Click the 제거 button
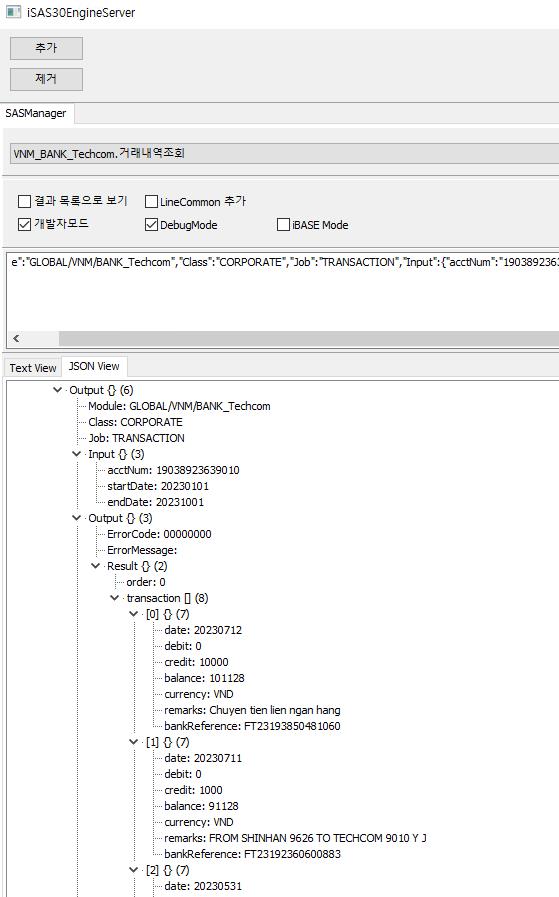The image size is (559, 897). 46,79
